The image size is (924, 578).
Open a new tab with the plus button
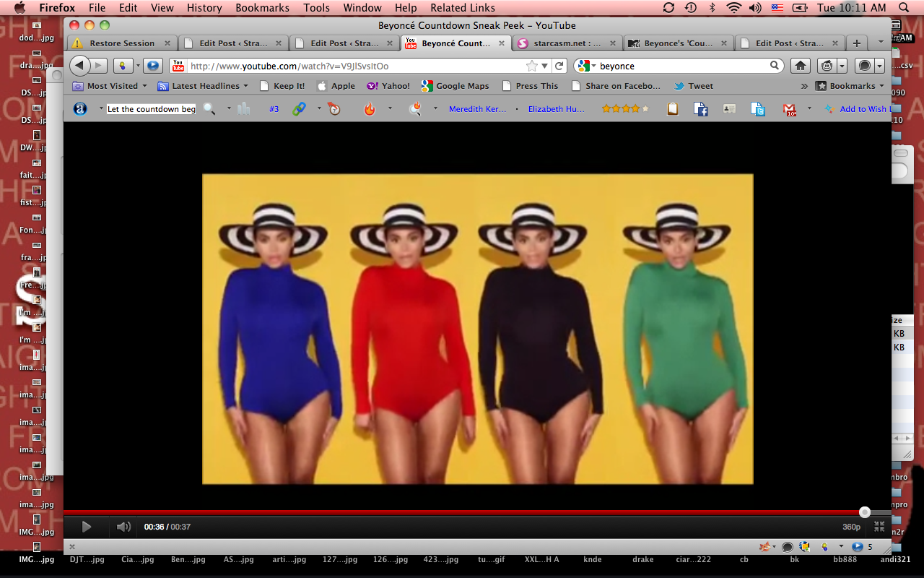coord(856,43)
